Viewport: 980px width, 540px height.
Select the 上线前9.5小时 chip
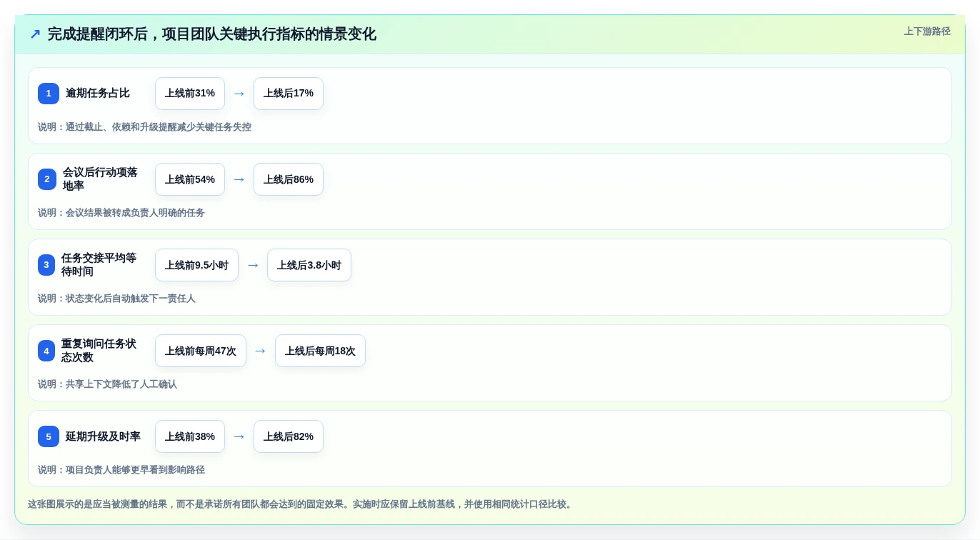point(196,265)
